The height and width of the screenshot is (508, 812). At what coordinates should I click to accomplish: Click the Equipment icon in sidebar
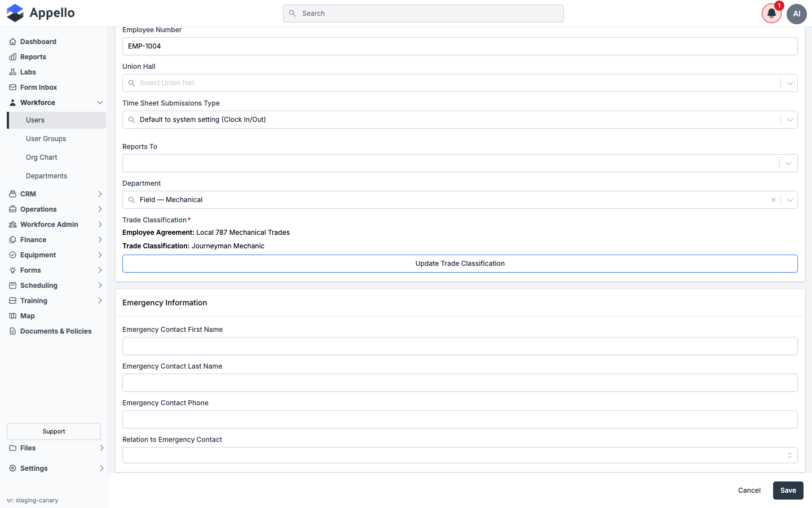(12, 255)
